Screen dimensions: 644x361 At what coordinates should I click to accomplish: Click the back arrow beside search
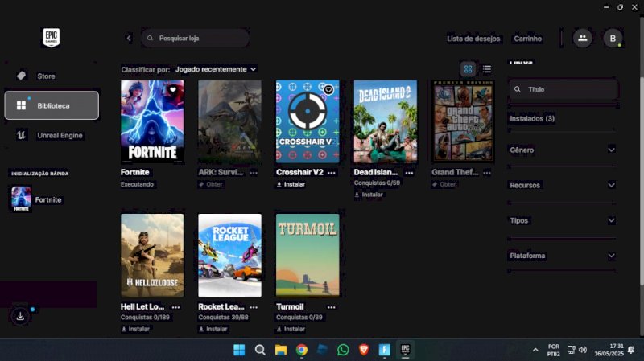pyautogui.click(x=129, y=38)
